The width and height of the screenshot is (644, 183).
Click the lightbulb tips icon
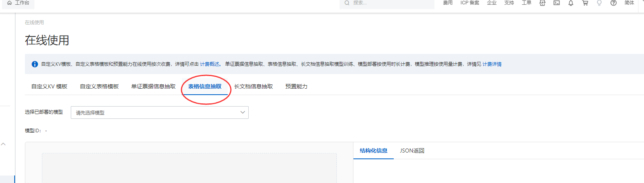(599, 3)
